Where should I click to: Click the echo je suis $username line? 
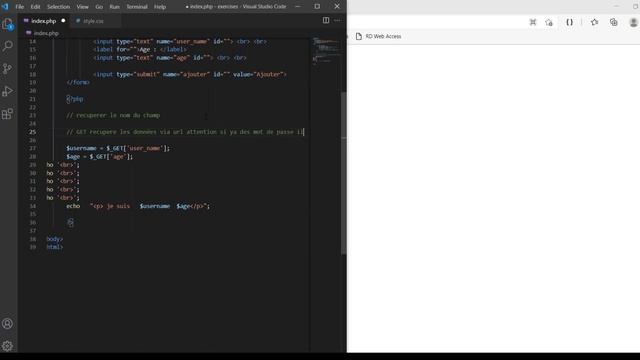point(138,206)
